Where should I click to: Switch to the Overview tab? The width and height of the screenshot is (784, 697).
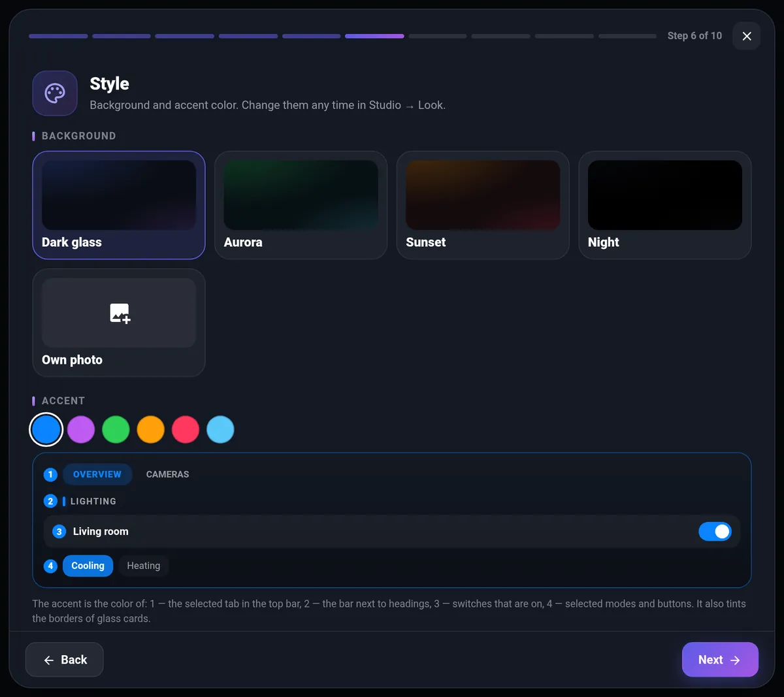click(97, 474)
